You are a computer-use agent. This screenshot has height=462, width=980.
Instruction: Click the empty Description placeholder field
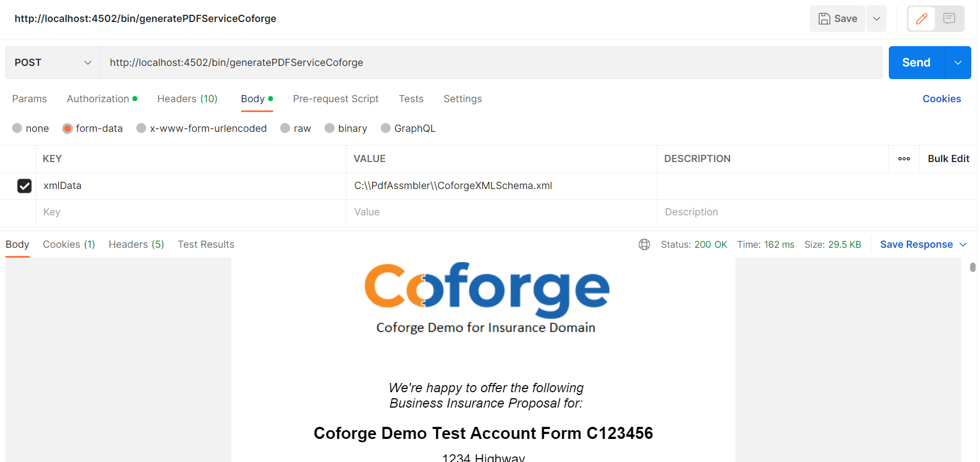tap(817, 212)
